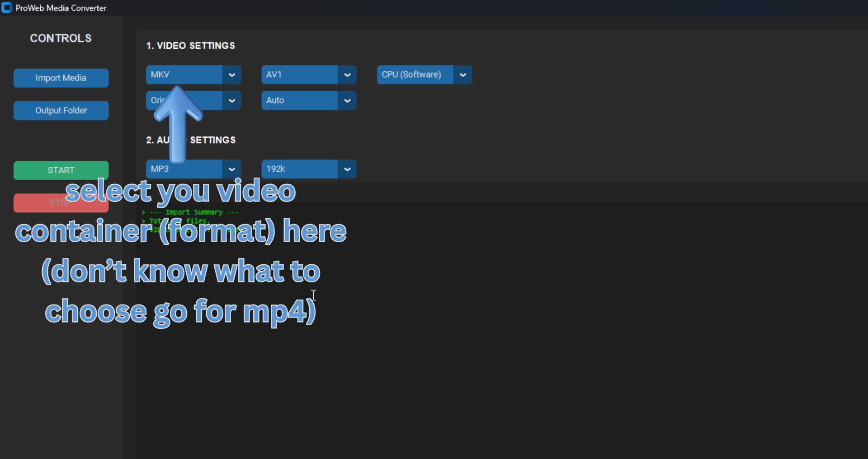Expand the AV1 video codec dropdown
The image size is (868, 459).
(299, 75)
